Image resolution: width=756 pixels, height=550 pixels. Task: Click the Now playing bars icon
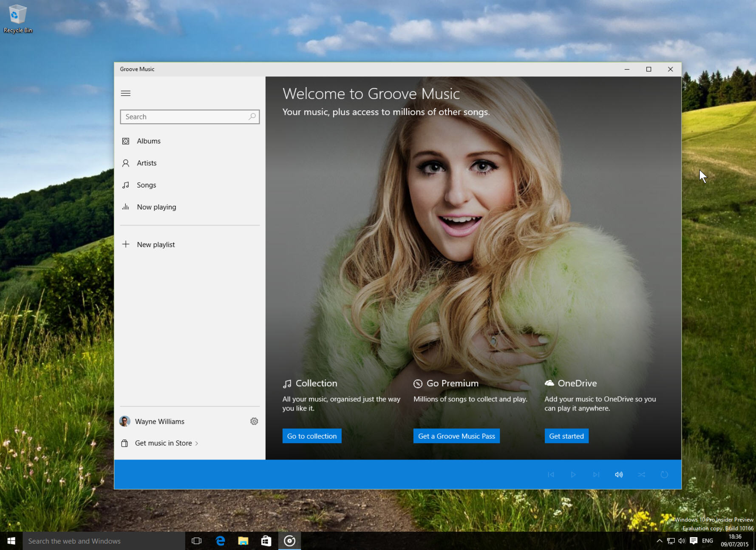(x=125, y=207)
